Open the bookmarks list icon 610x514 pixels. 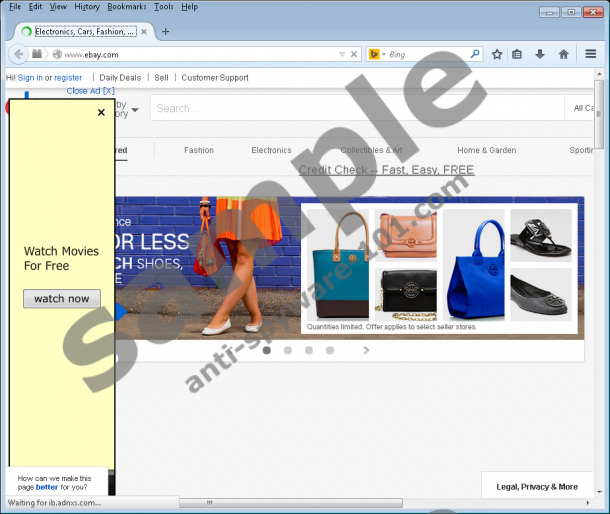[x=518, y=54]
